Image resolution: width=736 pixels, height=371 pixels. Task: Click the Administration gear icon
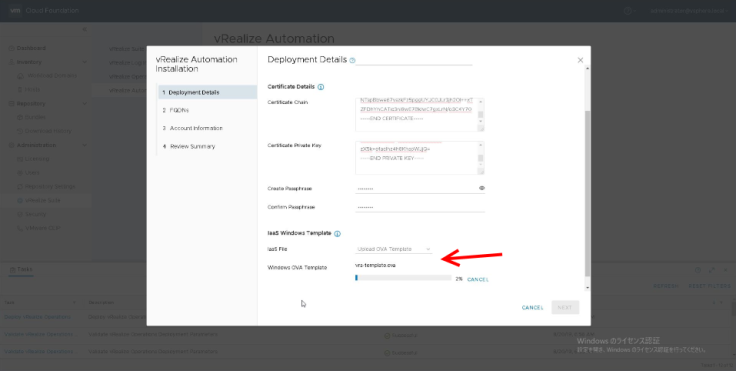pos(11,145)
